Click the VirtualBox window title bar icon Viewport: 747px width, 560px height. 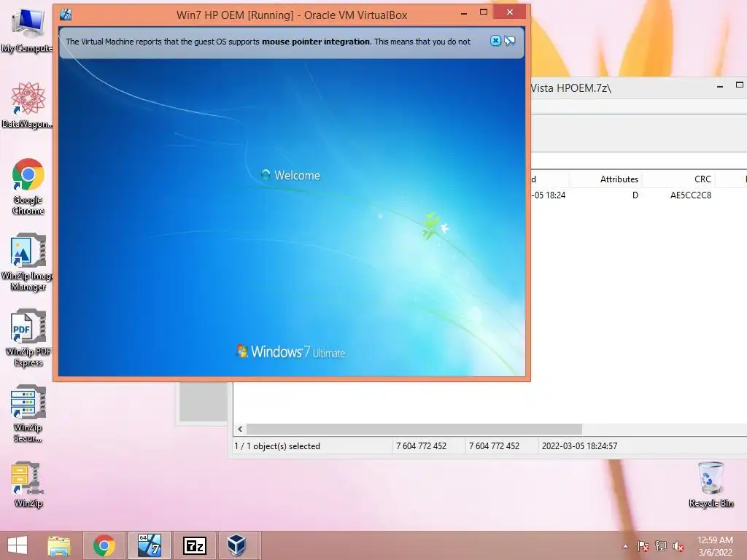66,15
